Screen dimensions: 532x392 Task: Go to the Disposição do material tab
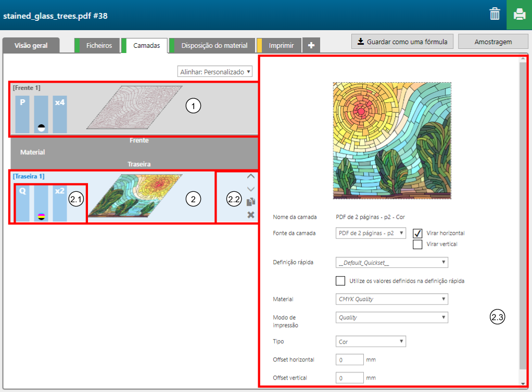(212, 45)
